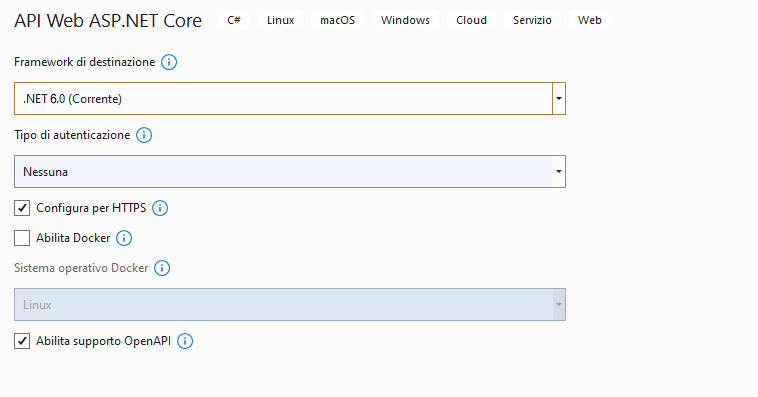Click the Web tag
The height and width of the screenshot is (397, 758).
[590, 20]
